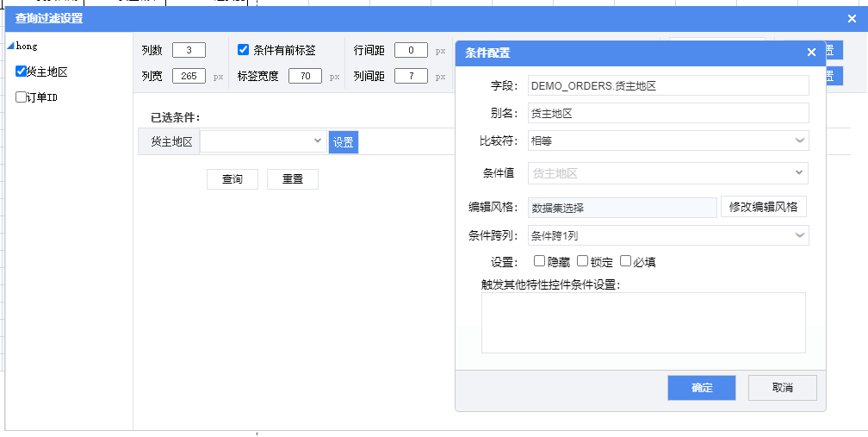The height and width of the screenshot is (437, 868).
Task: Close the 条件配置 dialog
Action: pos(811,53)
